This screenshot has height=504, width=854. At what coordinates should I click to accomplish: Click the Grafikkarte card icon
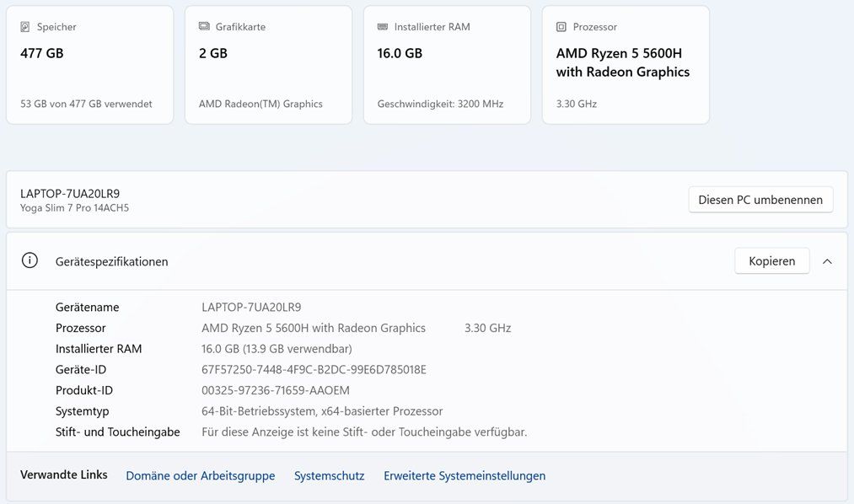pos(204,26)
